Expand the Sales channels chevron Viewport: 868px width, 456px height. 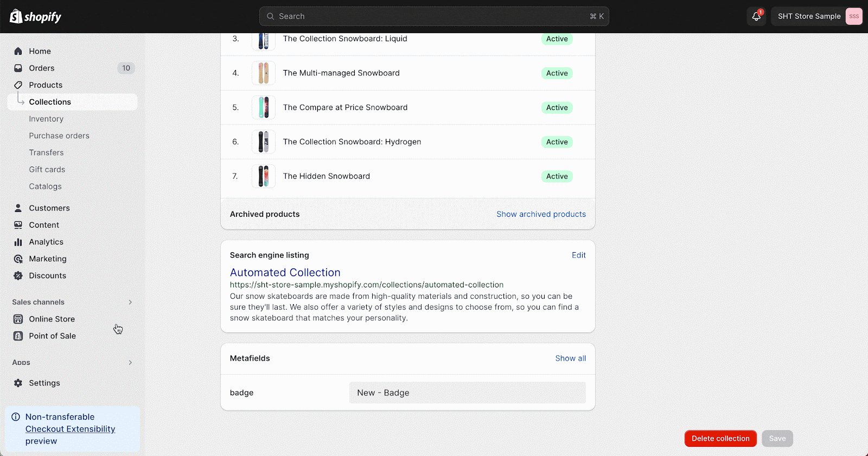(130, 302)
